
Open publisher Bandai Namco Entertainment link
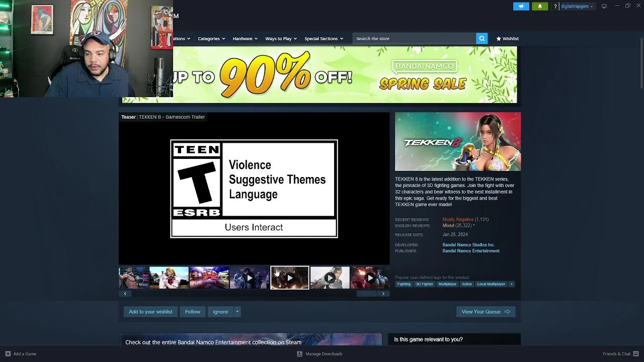click(471, 251)
